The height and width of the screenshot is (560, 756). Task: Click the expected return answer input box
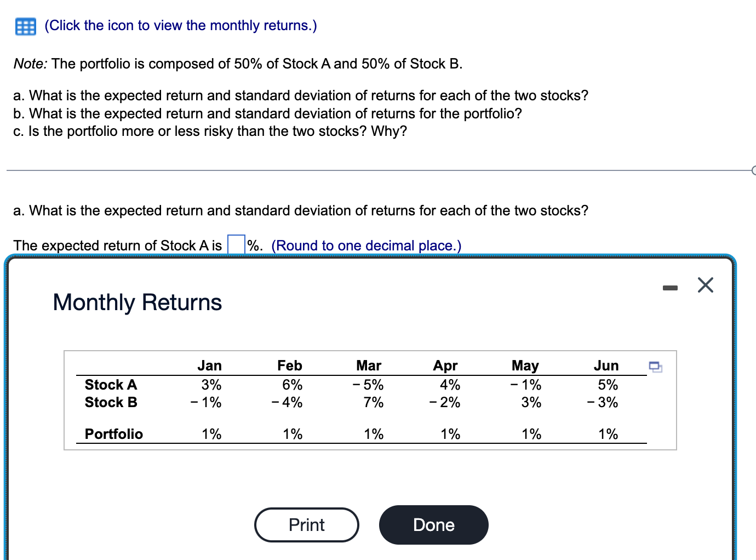[x=235, y=244]
